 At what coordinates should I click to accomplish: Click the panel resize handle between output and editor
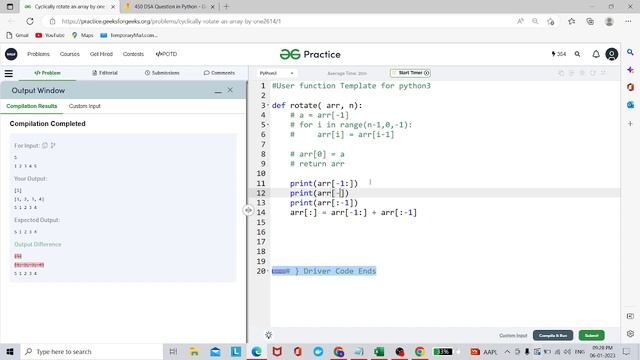[x=248, y=210]
